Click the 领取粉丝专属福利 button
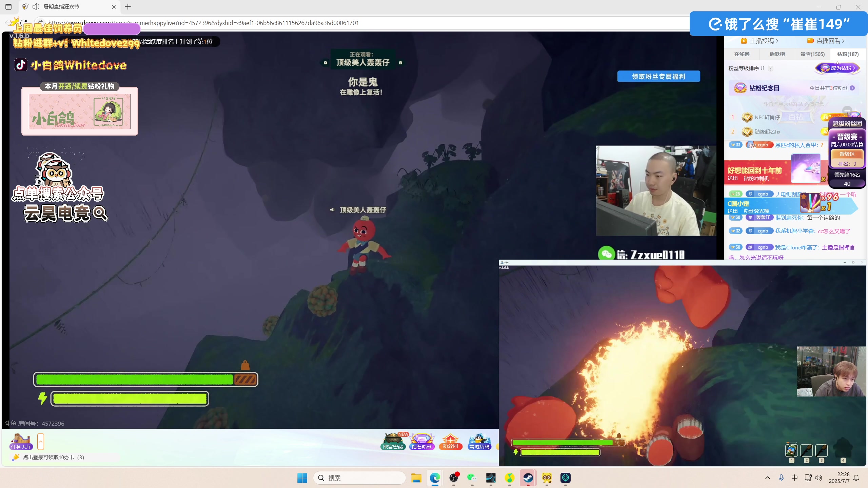868x488 pixels. click(x=658, y=76)
